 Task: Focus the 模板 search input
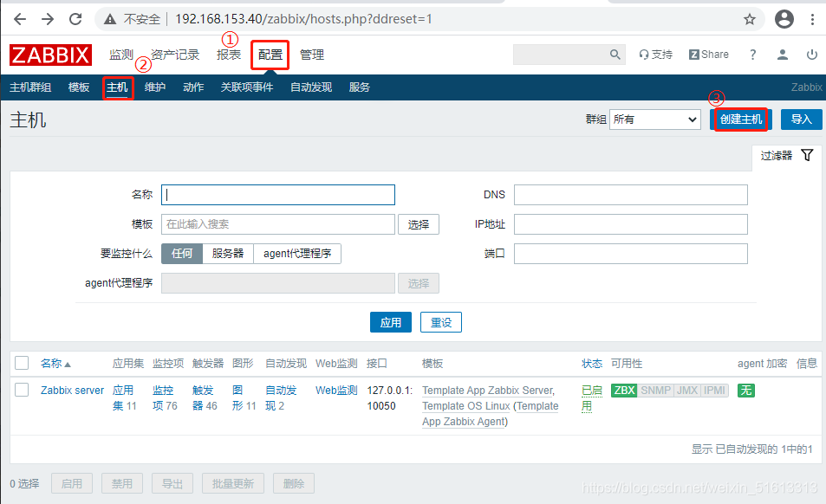pyautogui.click(x=278, y=224)
